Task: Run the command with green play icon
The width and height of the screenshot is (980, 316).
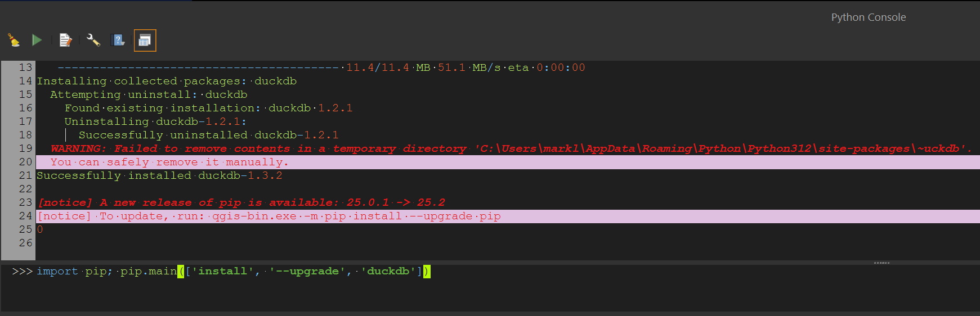Action: click(x=37, y=40)
